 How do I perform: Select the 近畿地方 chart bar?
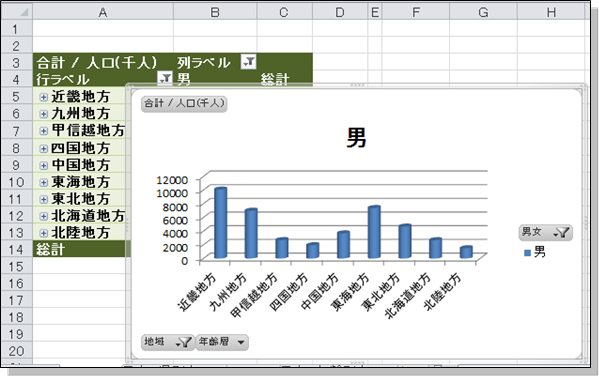click(220, 223)
